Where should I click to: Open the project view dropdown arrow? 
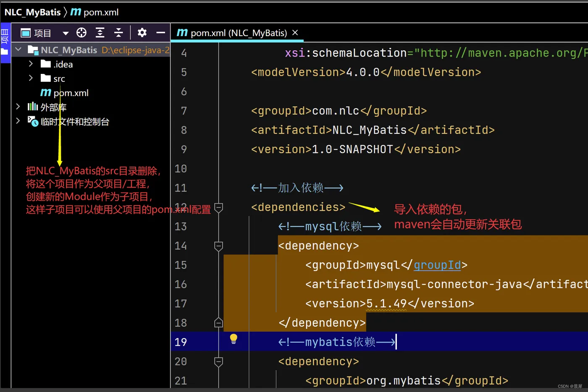(x=65, y=33)
